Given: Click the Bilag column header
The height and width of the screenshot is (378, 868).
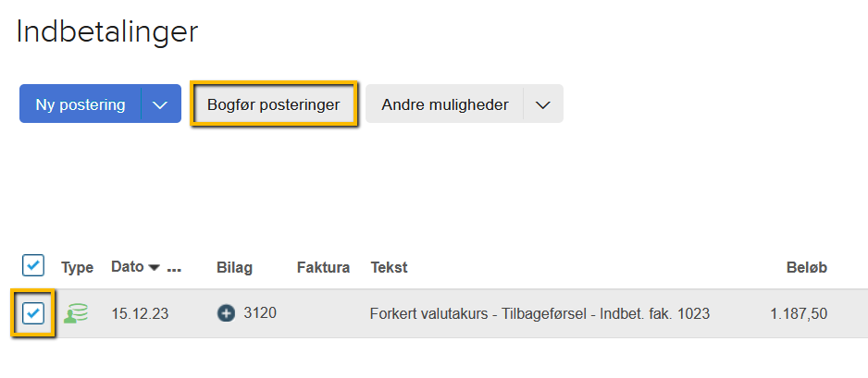Looking at the screenshot, I should click(234, 268).
